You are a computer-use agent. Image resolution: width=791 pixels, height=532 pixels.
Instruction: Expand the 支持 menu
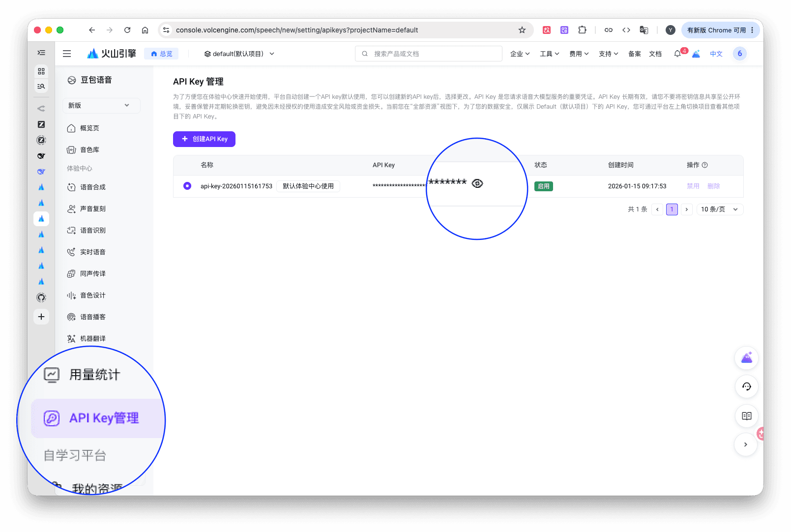pos(609,54)
